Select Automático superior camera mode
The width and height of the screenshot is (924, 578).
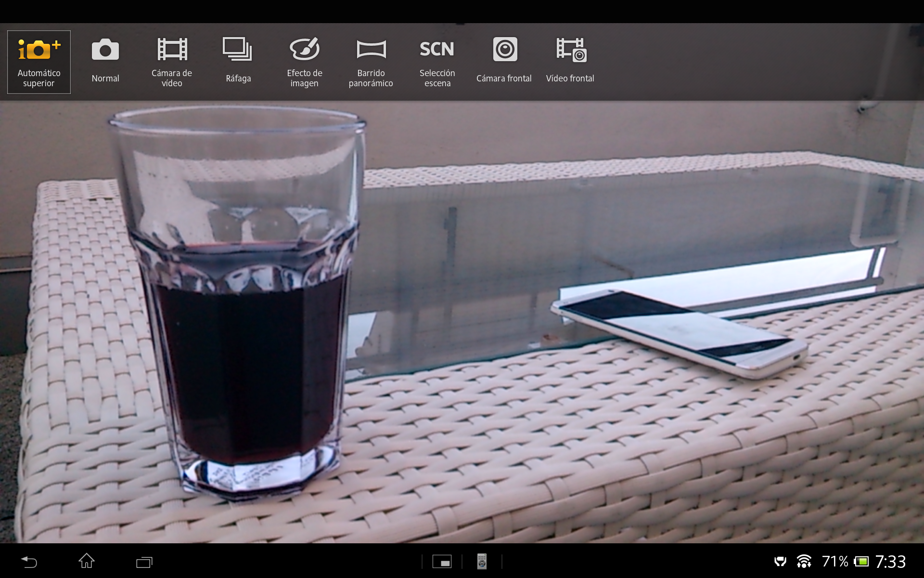pos(39,62)
